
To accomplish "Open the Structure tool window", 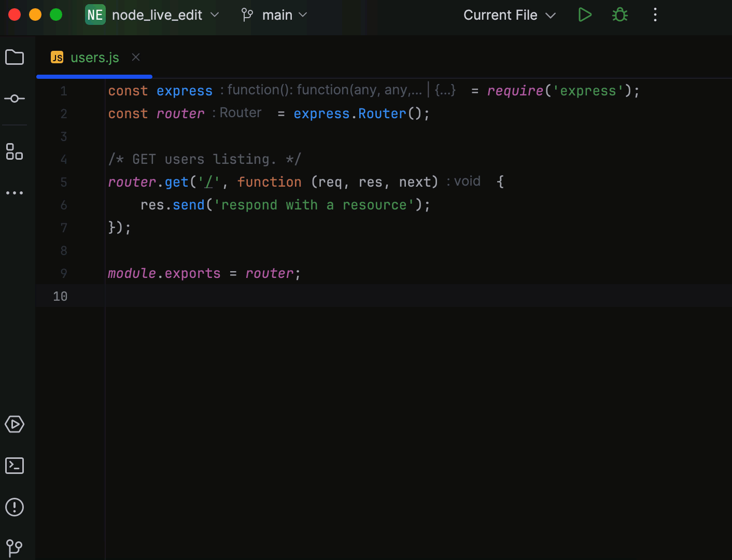I will [x=15, y=152].
